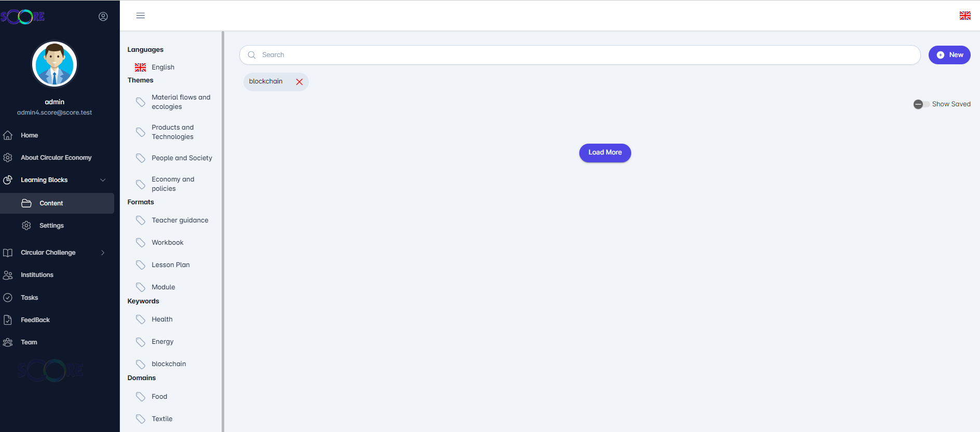Select the English language filter
Image resolution: width=980 pixels, height=432 pixels.
click(x=162, y=67)
